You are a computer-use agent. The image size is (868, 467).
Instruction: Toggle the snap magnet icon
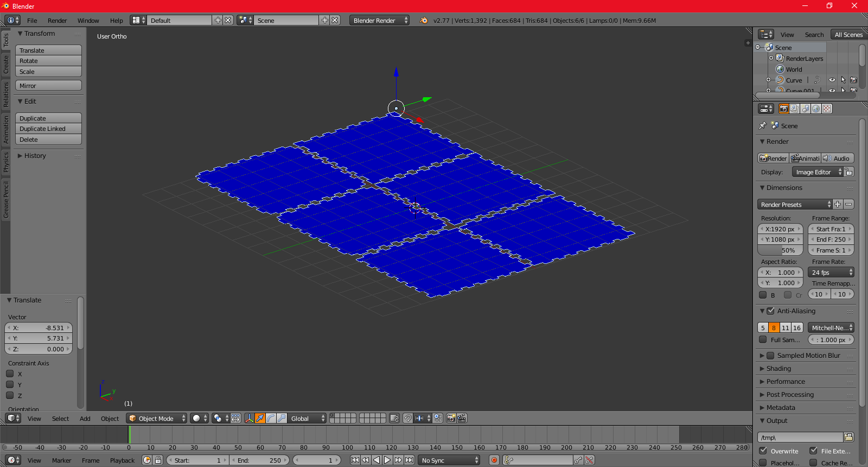click(408, 418)
